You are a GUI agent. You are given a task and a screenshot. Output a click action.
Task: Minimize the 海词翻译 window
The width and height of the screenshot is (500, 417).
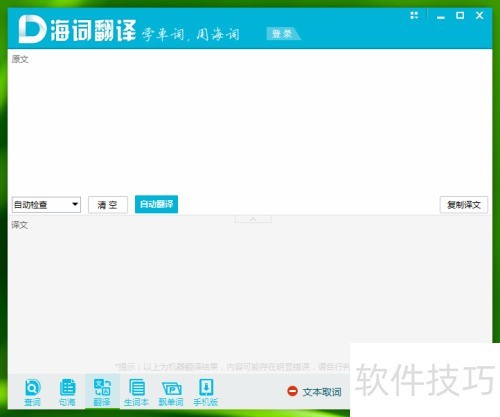point(441,16)
